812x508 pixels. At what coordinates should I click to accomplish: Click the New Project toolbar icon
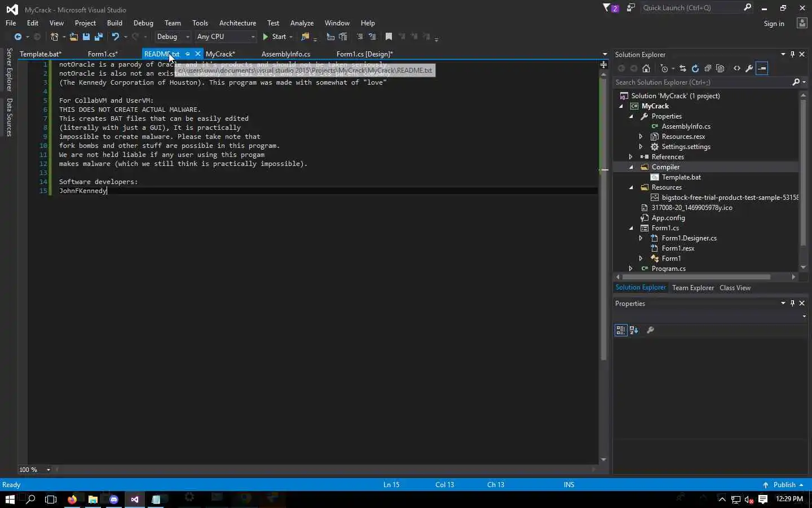55,37
